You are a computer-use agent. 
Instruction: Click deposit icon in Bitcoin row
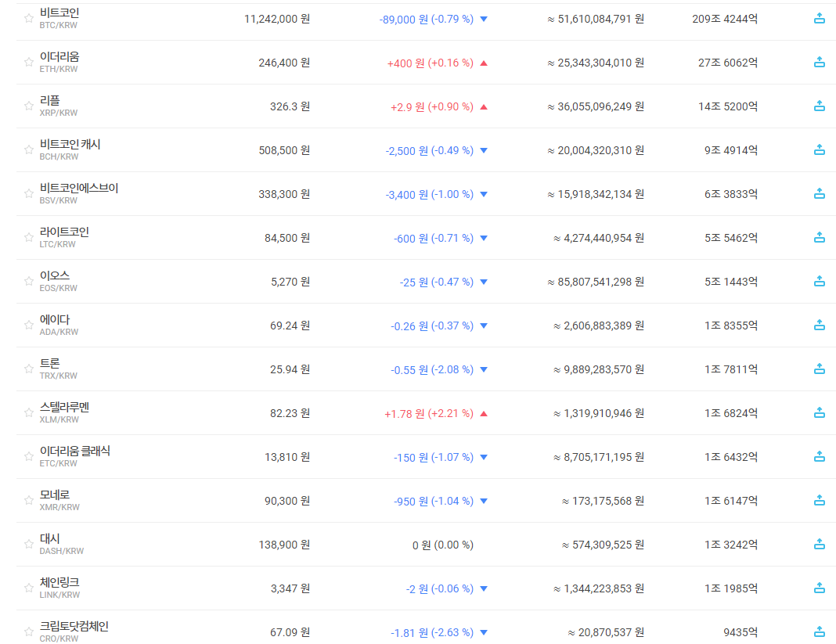pos(820,19)
